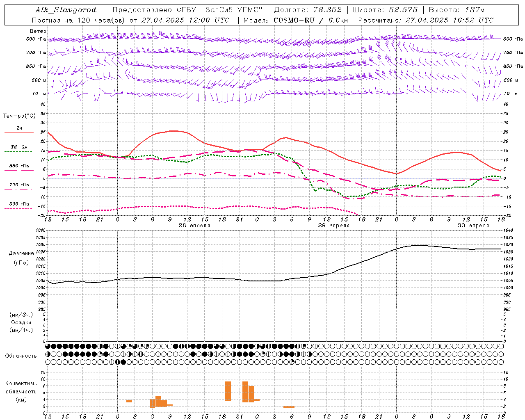Click the 700 гПа temperature legend label
Image resolution: width=525 pixels, height=420 pixels.
pos(19,185)
